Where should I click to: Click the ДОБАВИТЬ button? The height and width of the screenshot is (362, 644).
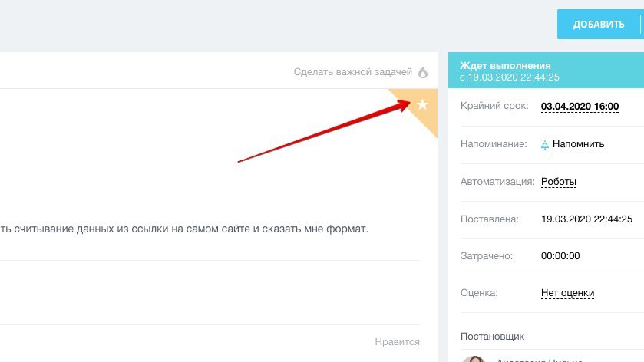point(599,25)
